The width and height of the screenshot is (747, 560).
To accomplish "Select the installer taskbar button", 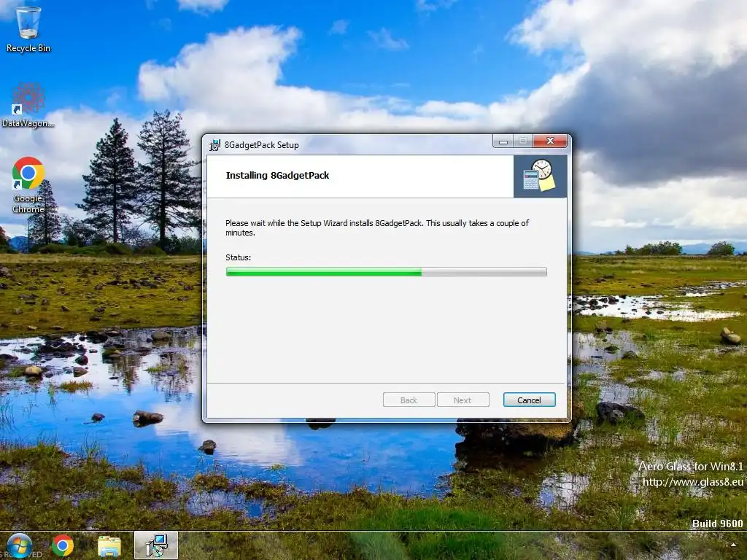I will [x=156, y=545].
